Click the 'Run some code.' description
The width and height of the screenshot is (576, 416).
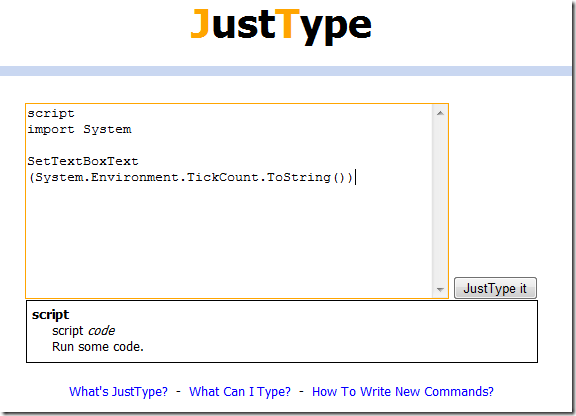[x=98, y=347]
